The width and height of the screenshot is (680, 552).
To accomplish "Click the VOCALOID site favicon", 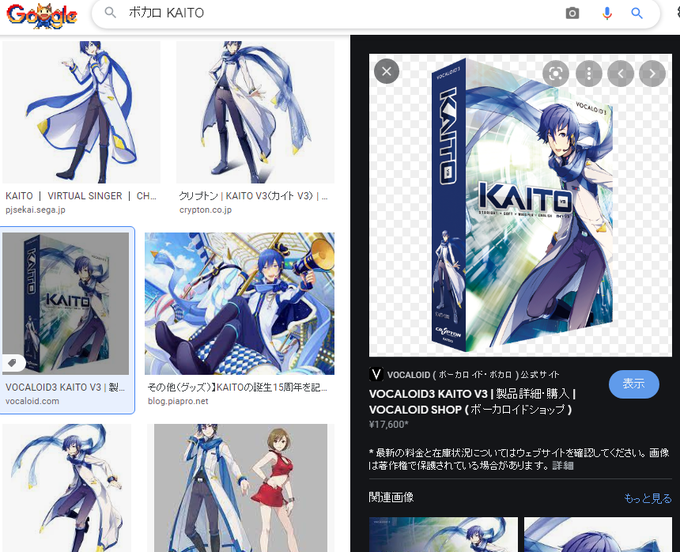I will pyautogui.click(x=376, y=374).
